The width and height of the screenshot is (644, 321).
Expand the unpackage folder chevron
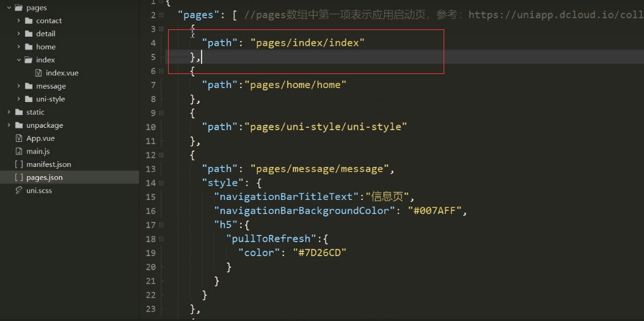point(9,125)
